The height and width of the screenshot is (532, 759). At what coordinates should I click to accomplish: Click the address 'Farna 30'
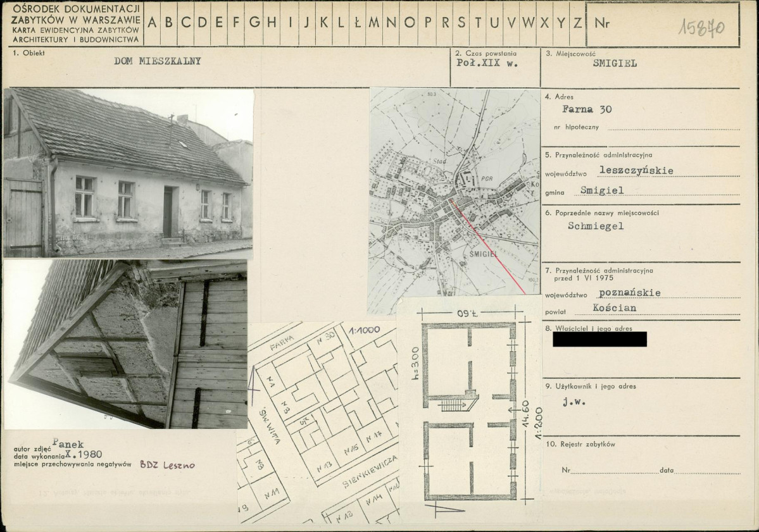click(587, 109)
